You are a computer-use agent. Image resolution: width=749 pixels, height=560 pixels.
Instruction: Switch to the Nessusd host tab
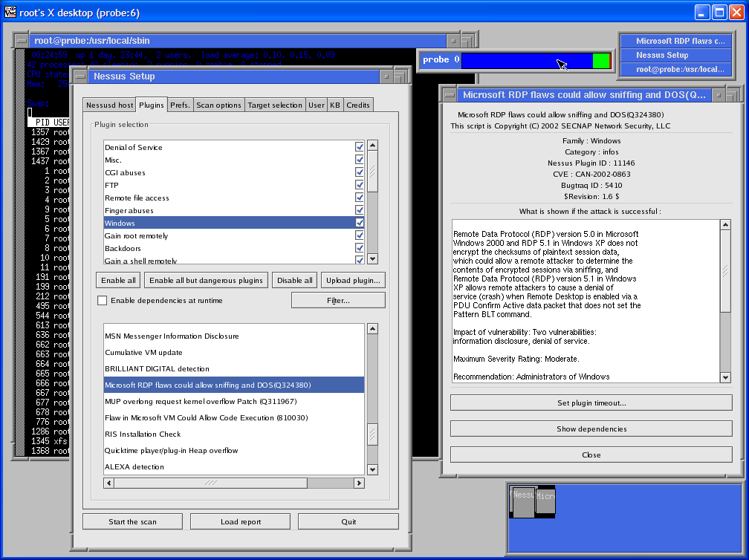click(x=110, y=105)
